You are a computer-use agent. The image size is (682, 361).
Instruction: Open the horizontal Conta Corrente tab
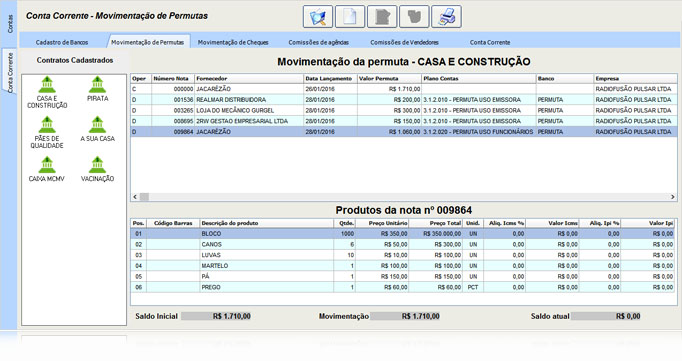click(490, 42)
